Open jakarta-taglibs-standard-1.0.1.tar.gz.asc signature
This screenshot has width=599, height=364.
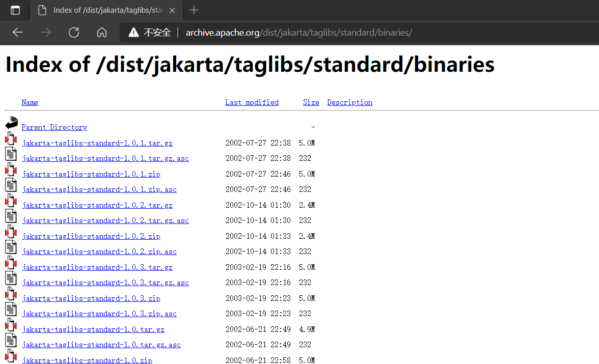coord(105,158)
